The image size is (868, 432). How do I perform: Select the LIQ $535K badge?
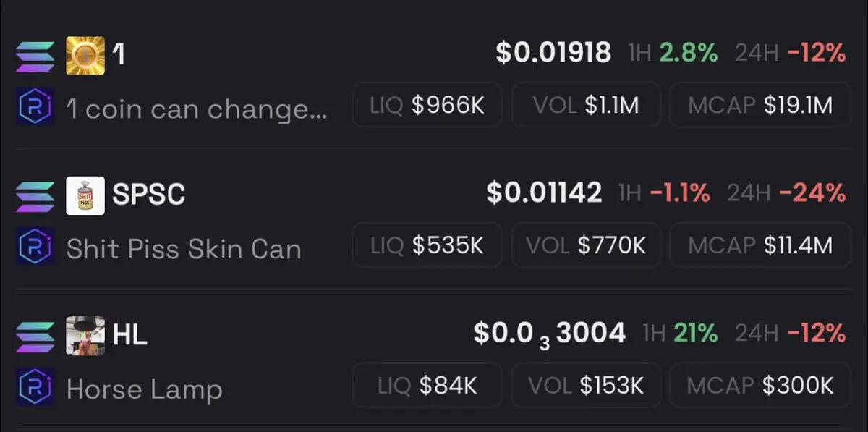pyautogui.click(x=427, y=245)
